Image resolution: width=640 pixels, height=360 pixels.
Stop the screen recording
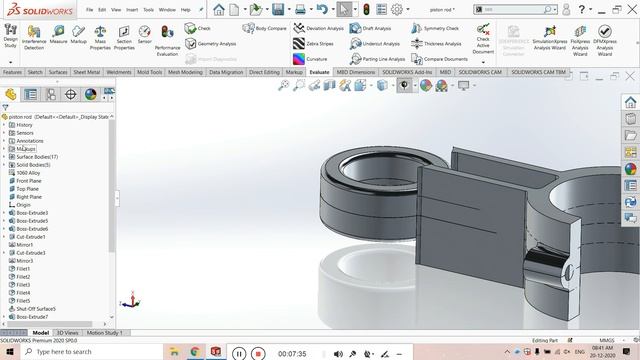tap(258, 353)
